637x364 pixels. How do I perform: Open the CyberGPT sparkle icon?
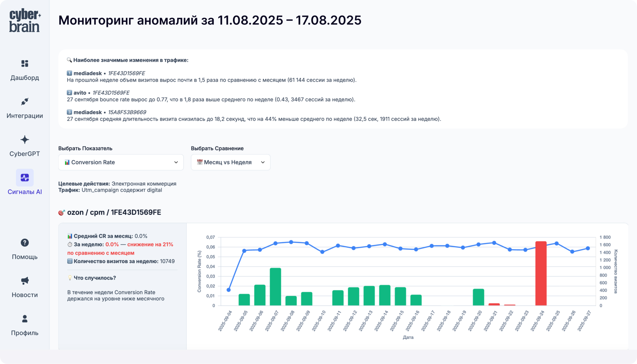tap(25, 140)
